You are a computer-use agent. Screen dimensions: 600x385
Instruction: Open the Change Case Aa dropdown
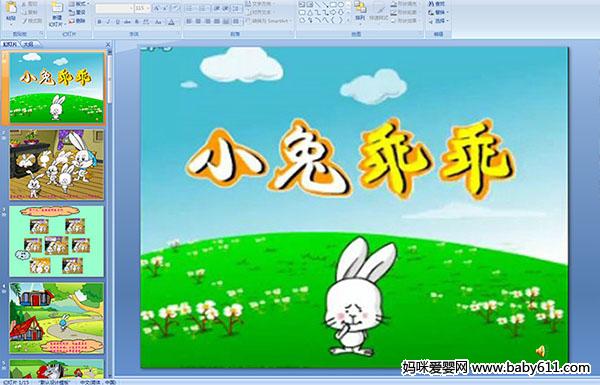158,22
